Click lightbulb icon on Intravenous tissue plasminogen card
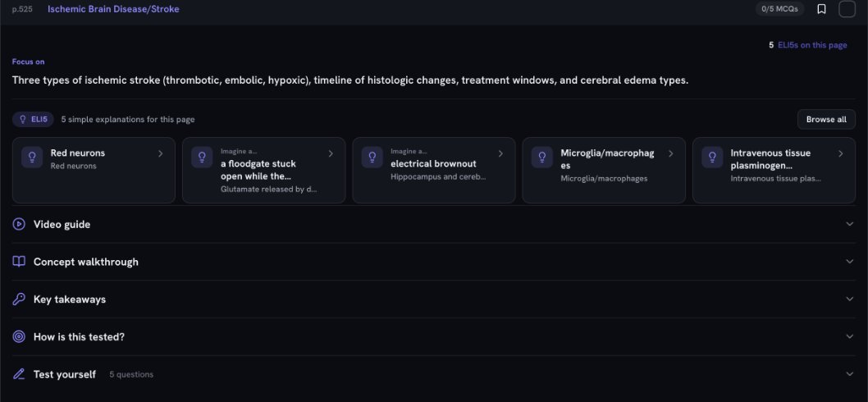The height and width of the screenshot is (402, 868). 712,158
